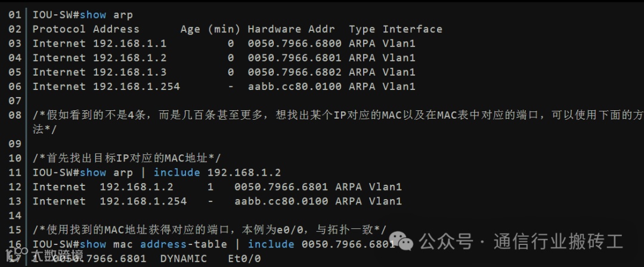644x267 pixels.
Task: Click line number 12 in the gutter
Action: [x=15, y=187]
